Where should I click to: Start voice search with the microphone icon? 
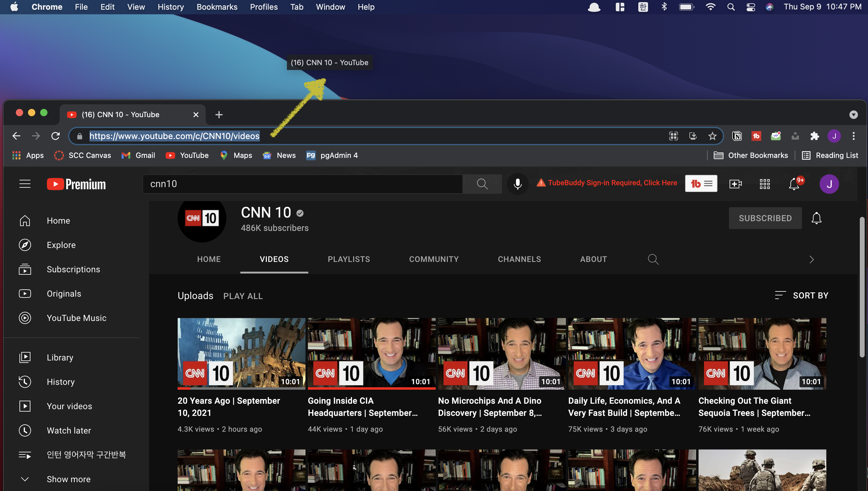click(518, 184)
